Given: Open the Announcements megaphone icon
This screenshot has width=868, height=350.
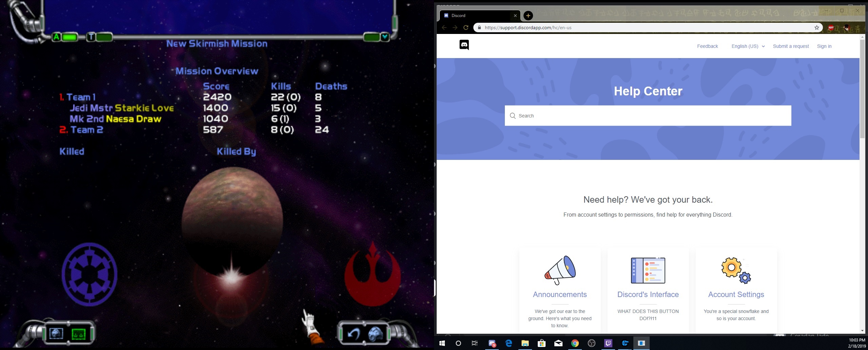Looking at the screenshot, I should (x=560, y=270).
